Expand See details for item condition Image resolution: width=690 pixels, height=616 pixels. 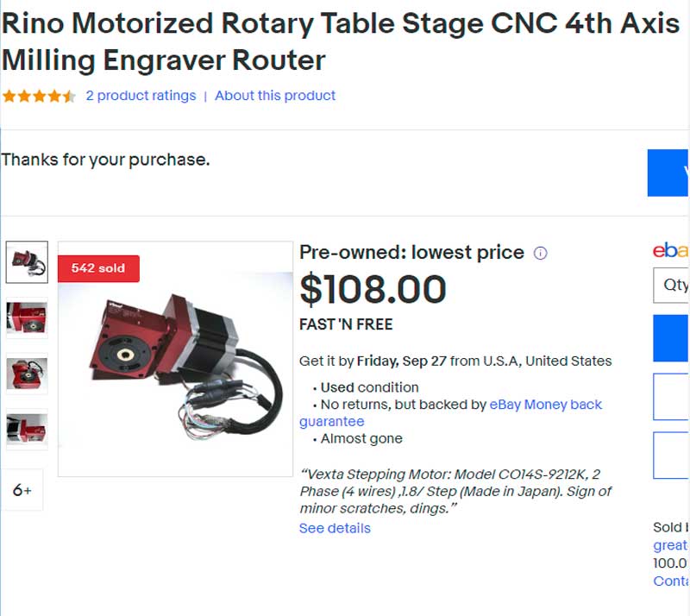tap(335, 528)
